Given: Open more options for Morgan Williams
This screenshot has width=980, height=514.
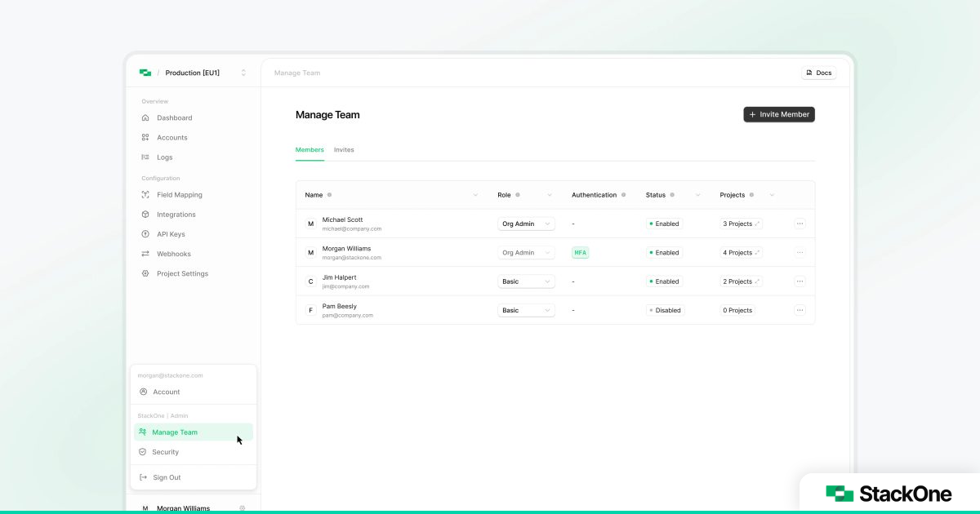Looking at the screenshot, I should [800, 253].
